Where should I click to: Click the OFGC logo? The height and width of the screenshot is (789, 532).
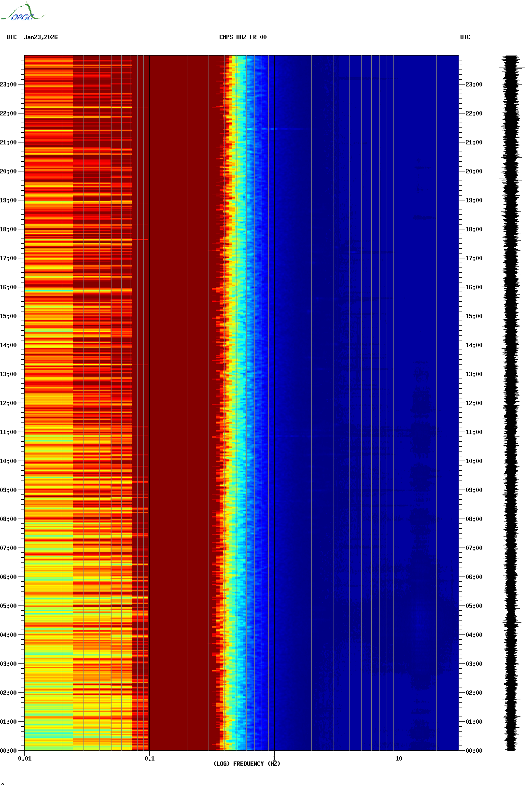click(22, 12)
